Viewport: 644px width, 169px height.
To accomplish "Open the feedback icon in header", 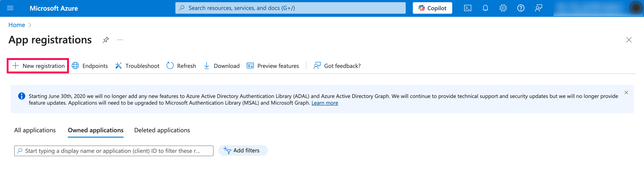I will tap(539, 8).
